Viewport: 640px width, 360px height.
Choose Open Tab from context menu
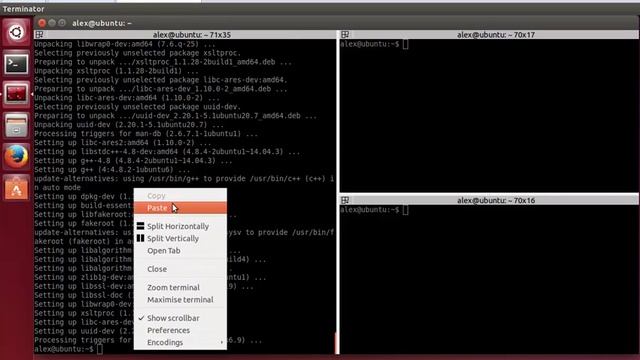pos(180,251)
